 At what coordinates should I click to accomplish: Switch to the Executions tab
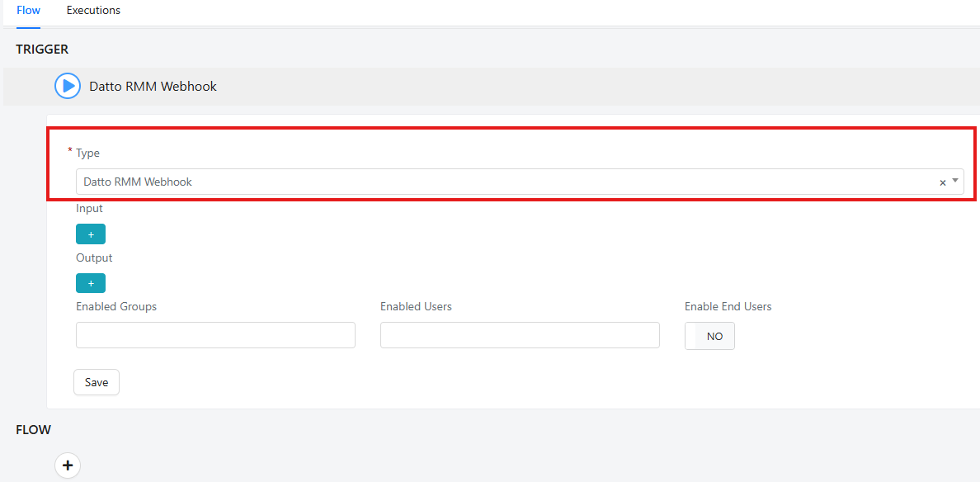93,11
